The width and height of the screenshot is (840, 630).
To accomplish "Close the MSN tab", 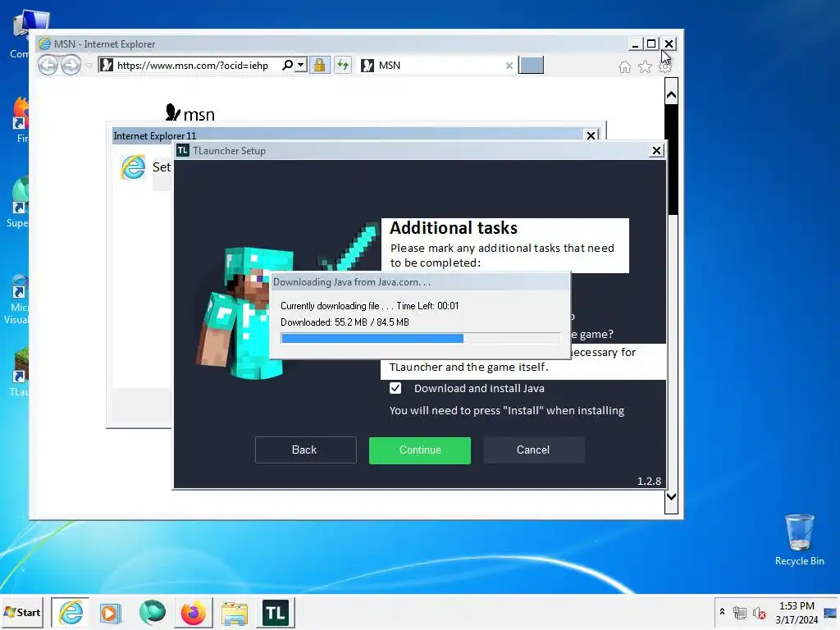I will coord(509,66).
